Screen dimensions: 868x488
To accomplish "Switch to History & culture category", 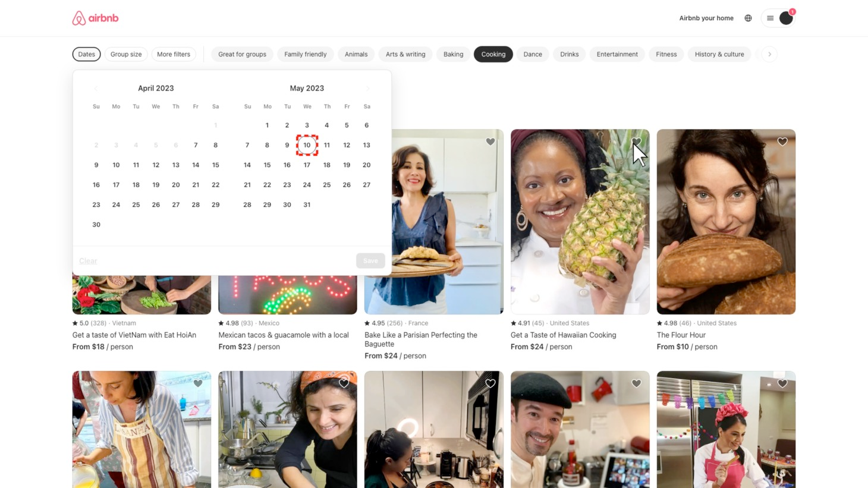I will (719, 54).
